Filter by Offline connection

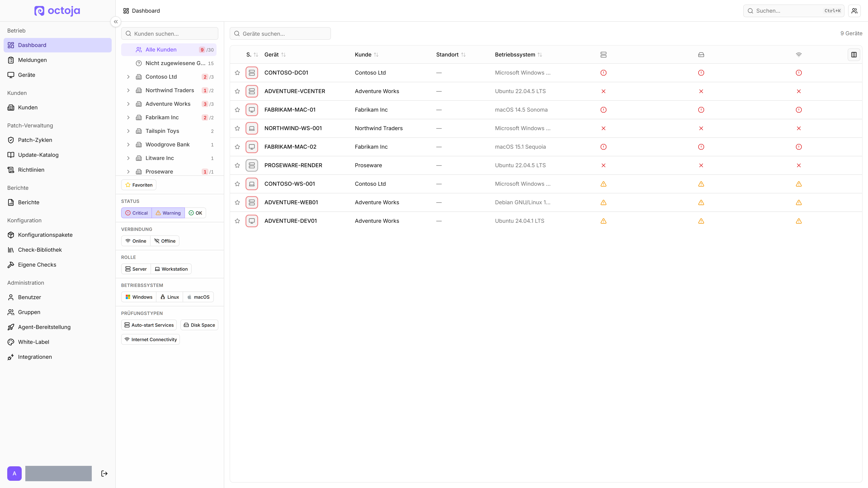click(165, 241)
